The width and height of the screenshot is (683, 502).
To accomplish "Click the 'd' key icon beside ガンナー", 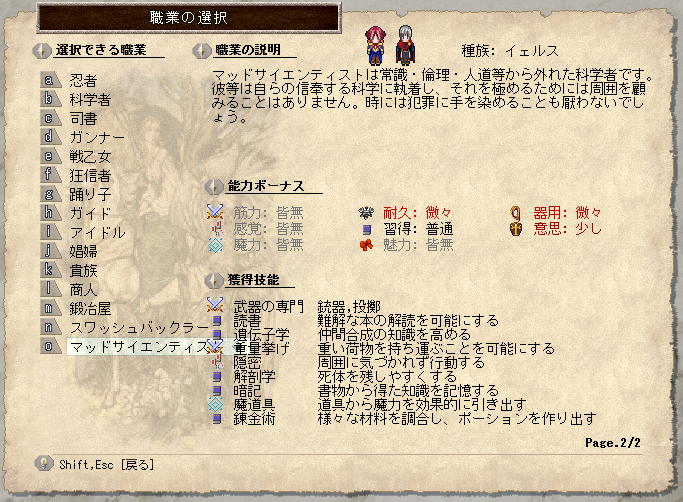I will [x=49, y=137].
